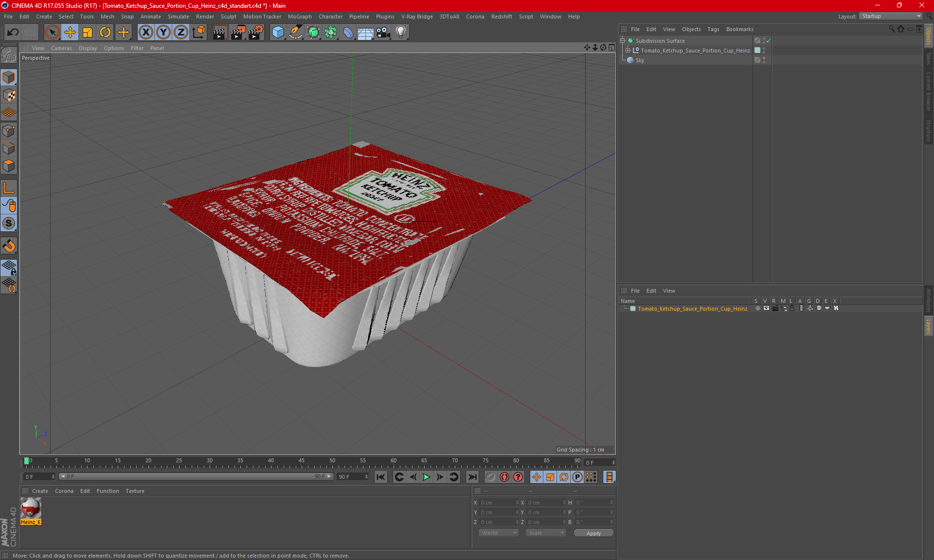Go to end of animation
This screenshot has width=934, height=560.
click(472, 477)
